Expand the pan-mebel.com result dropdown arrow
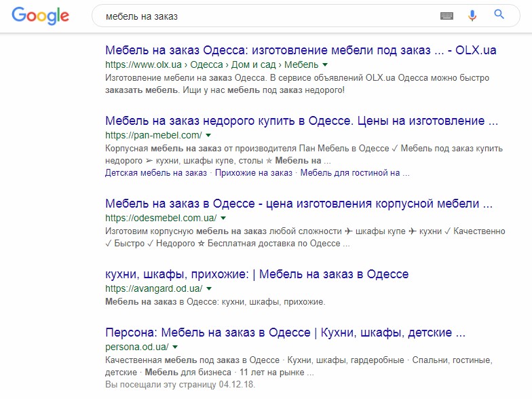Screen dimensions: 532x399 208,135
